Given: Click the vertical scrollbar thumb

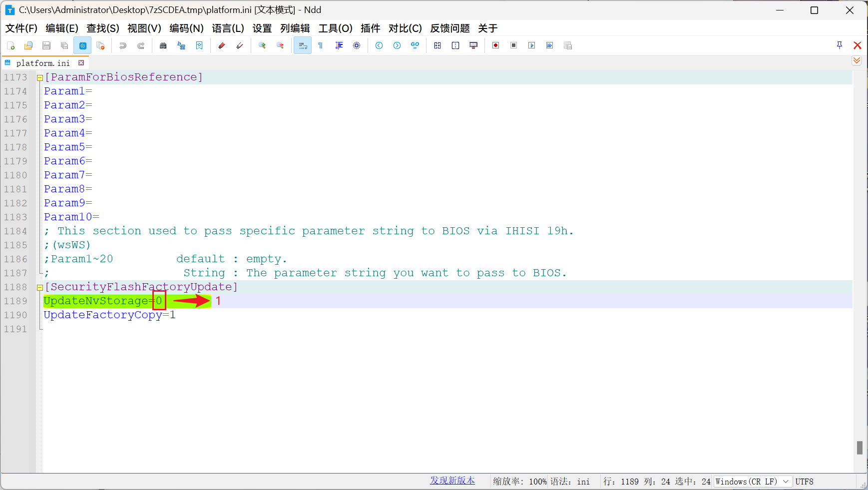Looking at the screenshot, I should pyautogui.click(x=860, y=448).
